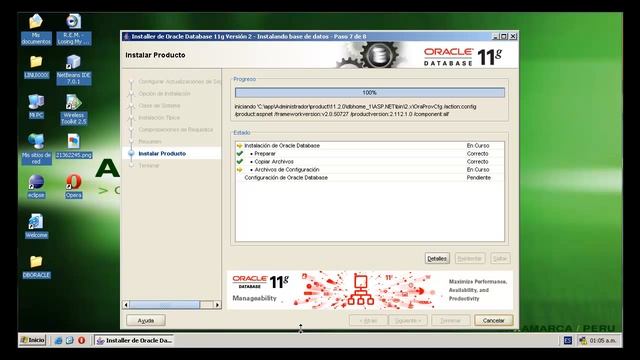The image size is (640, 360).
Task: Open the Inicio start menu
Action: (x=32, y=340)
